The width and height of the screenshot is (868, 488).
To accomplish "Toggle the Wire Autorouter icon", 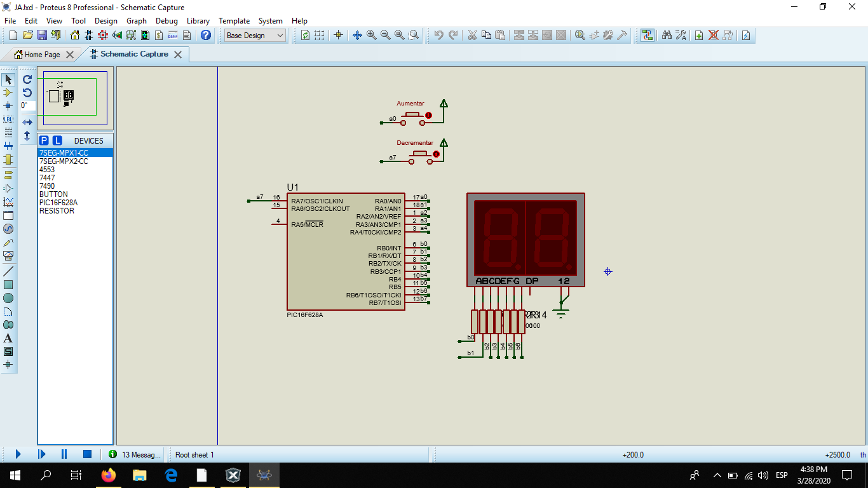I will click(647, 35).
